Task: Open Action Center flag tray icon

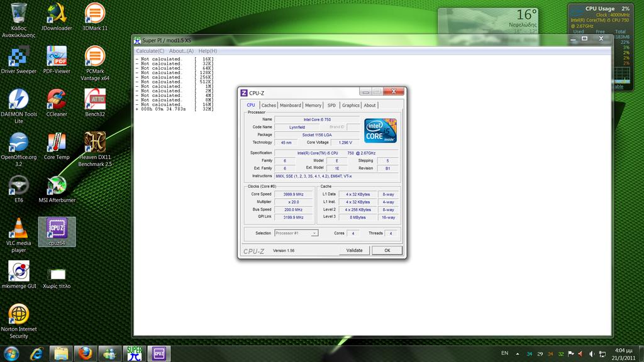Action: (570, 354)
